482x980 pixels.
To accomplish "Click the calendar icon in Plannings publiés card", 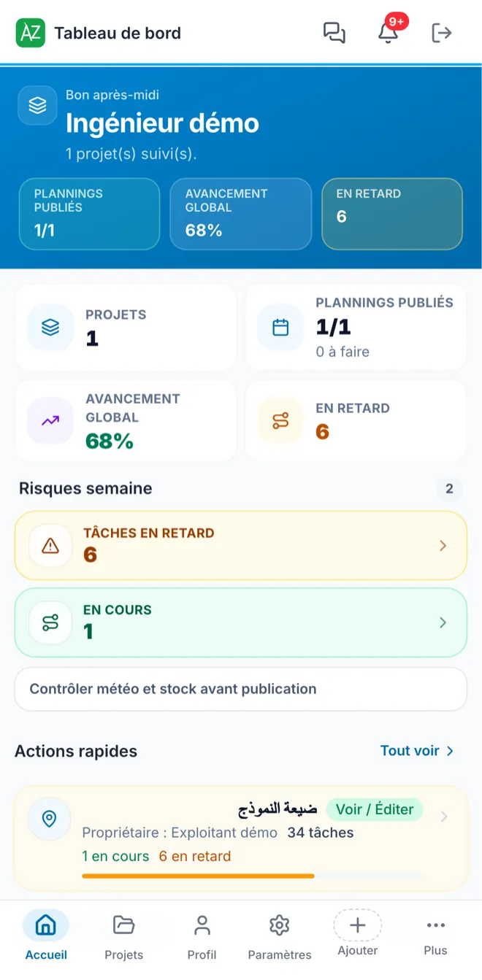I will tap(280, 328).
